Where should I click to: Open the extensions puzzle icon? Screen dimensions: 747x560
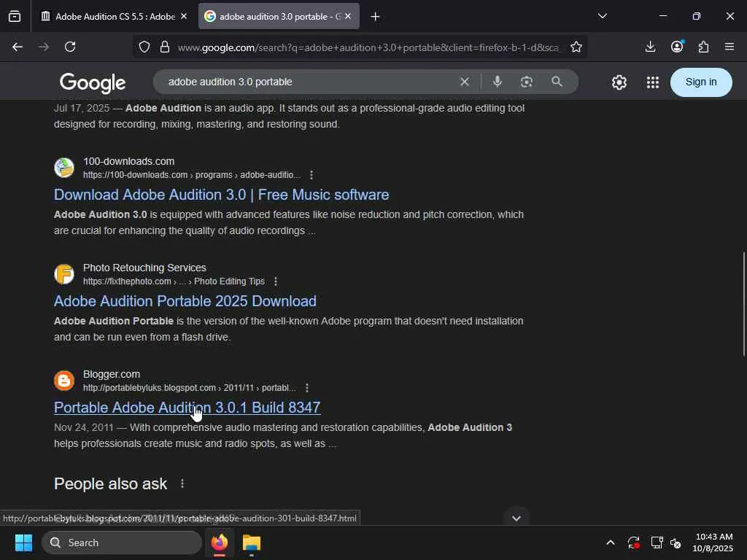click(704, 47)
